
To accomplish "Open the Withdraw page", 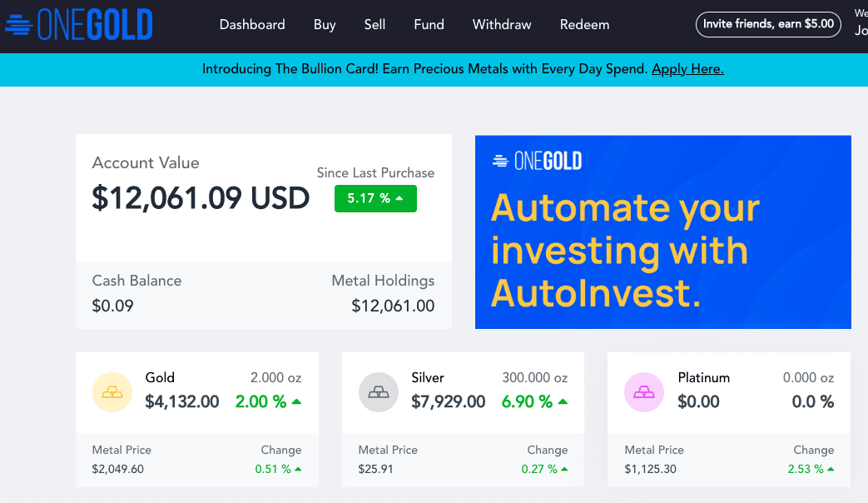I will click(x=502, y=24).
